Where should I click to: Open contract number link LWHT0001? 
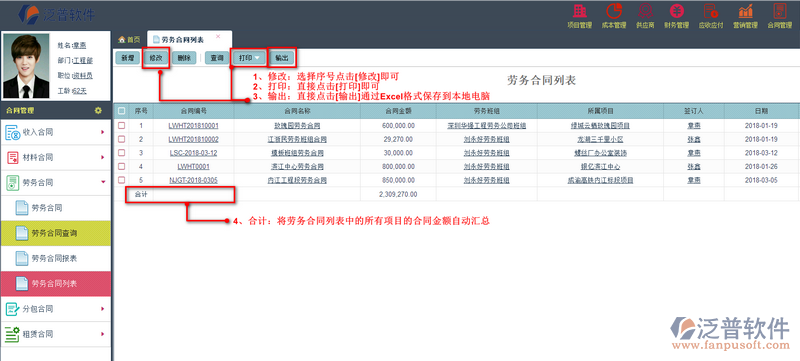click(193, 167)
